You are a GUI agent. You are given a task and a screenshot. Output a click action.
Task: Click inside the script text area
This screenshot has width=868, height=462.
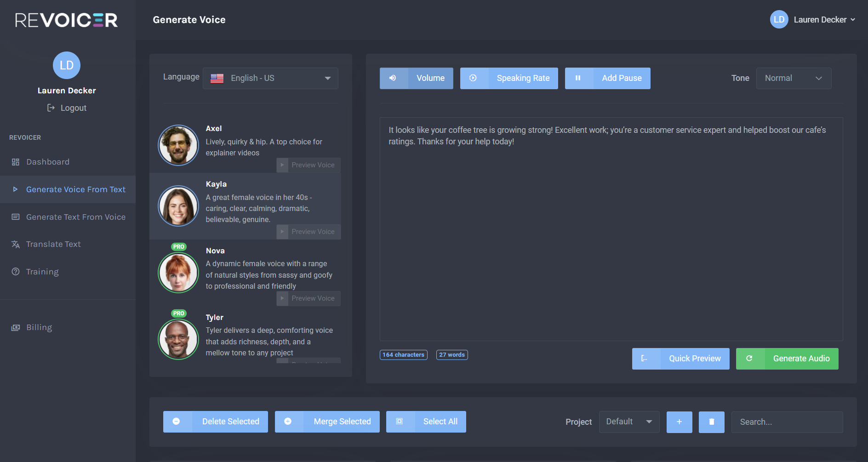611,229
